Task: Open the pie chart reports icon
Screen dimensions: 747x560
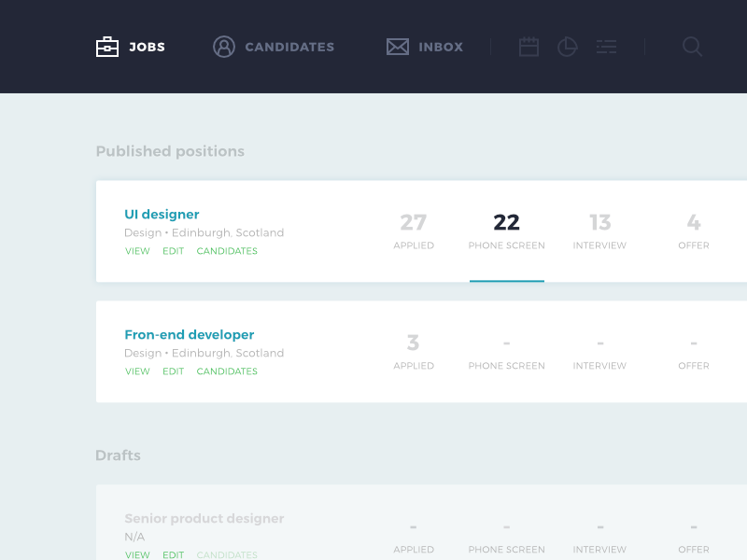Action: pos(568,47)
